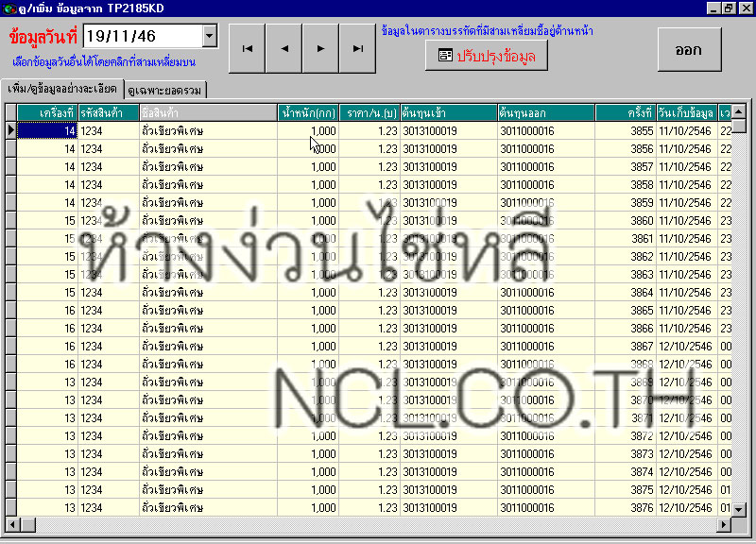
Task: Open the ข้อมูลวันที่ date dropdown
Action: [210, 35]
